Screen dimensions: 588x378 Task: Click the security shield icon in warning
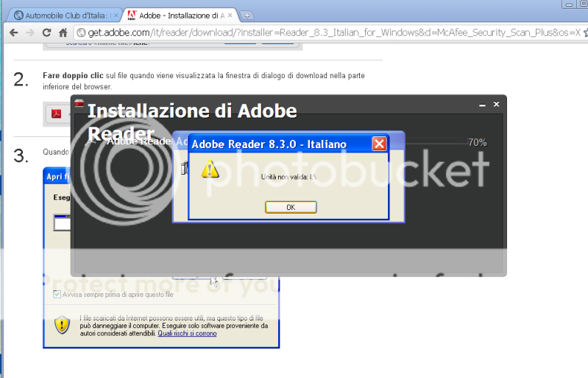pyautogui.click(x=63, y=324)
